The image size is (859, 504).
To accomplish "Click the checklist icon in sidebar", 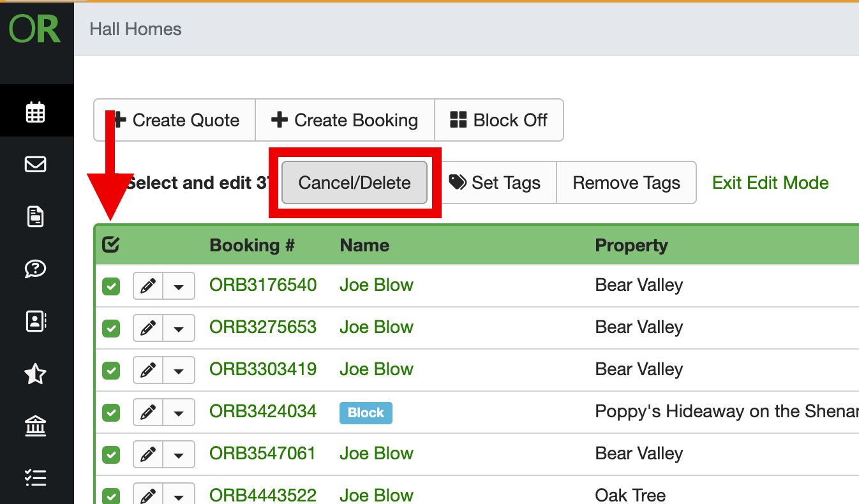I will tap(36, 477).
